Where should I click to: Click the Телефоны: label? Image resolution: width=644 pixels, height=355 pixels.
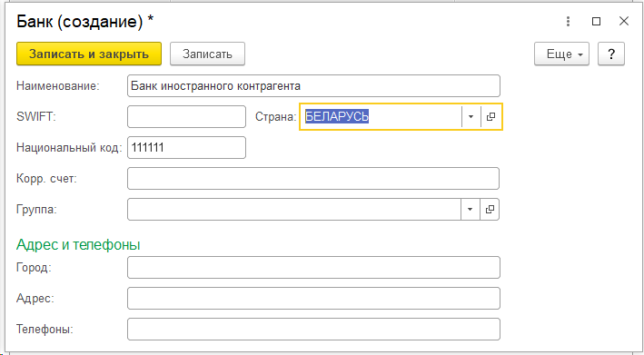(45, 330)
